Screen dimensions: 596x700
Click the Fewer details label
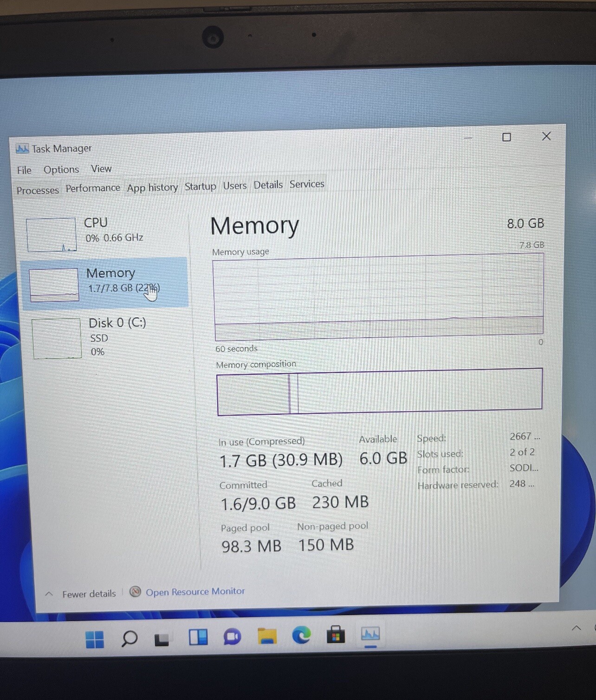point(89,594)
